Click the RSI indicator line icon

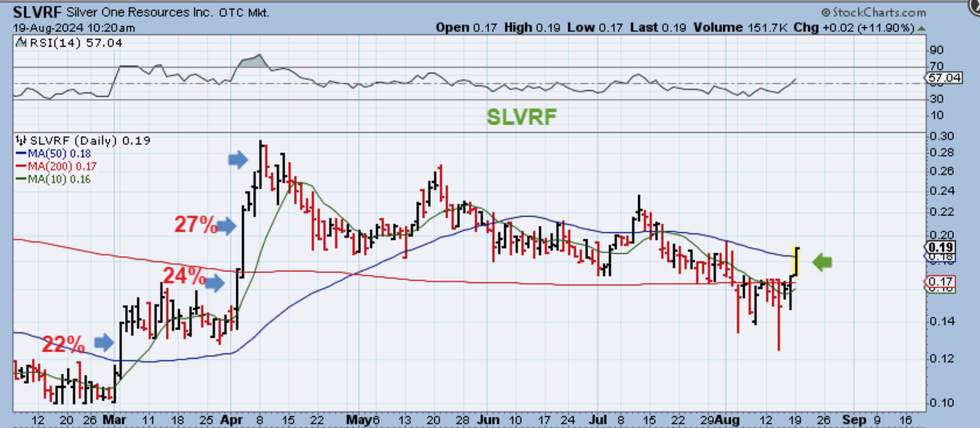tap(21, 43)
